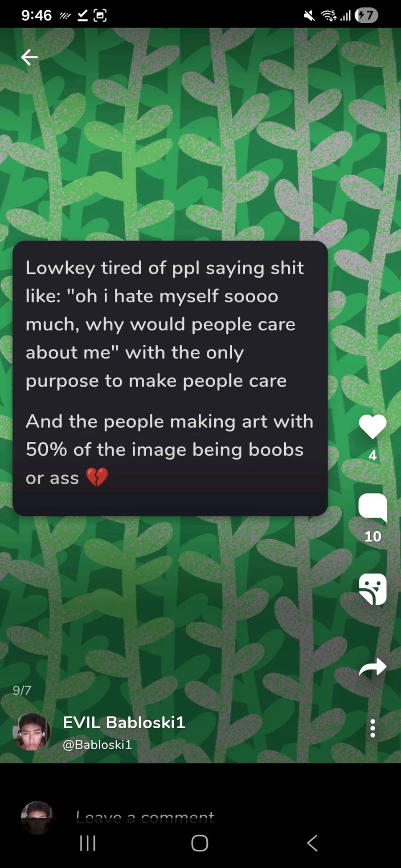Like the post with the heart icon
This screenshot has width=401, height=868.
coord(372,426)
